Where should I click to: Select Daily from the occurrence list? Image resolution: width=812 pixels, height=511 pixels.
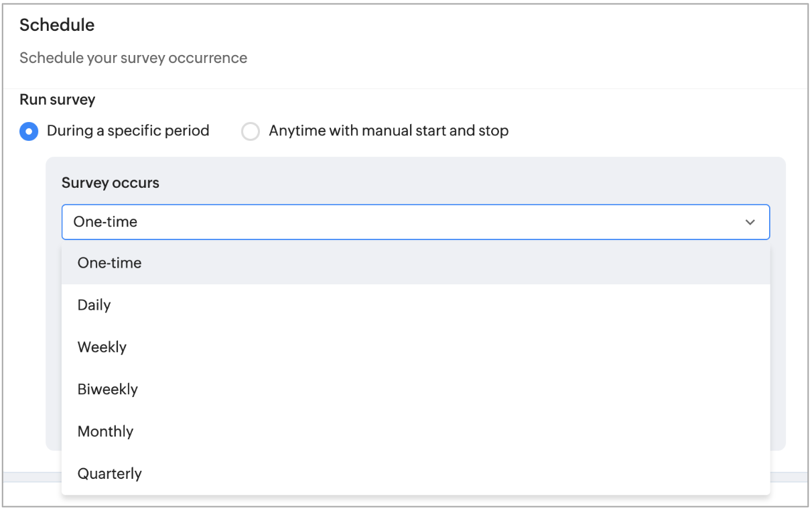[x=94, y=305]
